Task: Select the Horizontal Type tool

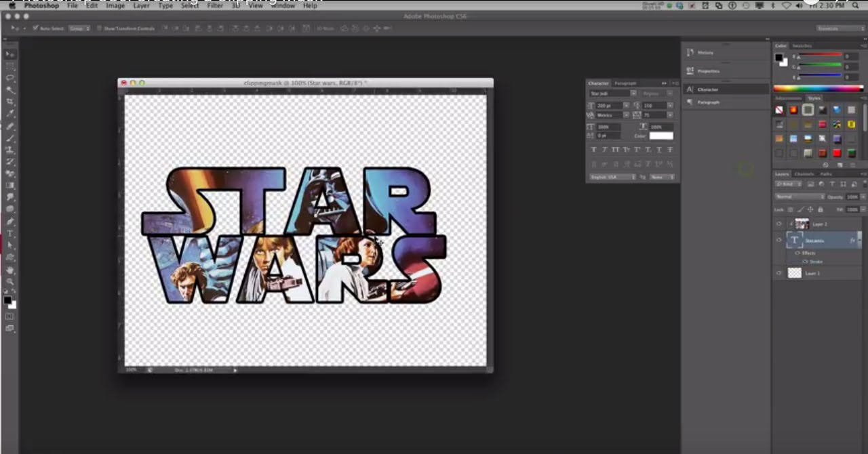Action: pos(9,234)
